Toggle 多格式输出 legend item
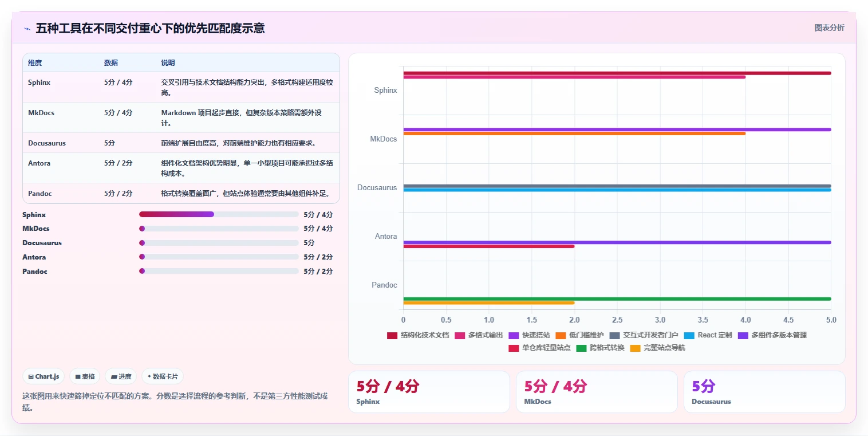Image resolution: width=868 pixels, height=436 pixels. point(479,335)
